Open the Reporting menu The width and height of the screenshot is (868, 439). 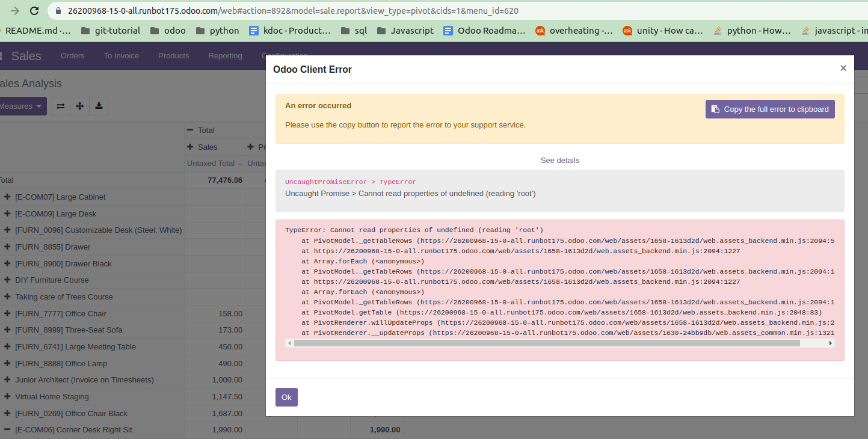click(x=224, y=55)
